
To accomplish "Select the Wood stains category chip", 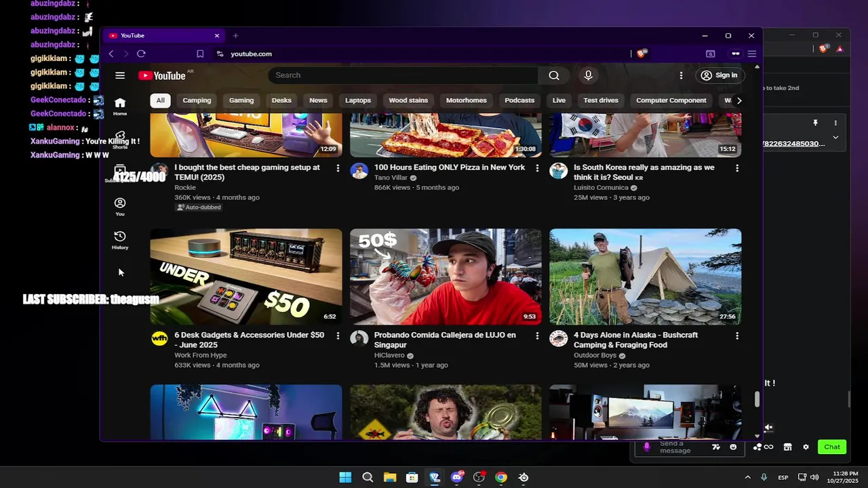I will (408, 100).
